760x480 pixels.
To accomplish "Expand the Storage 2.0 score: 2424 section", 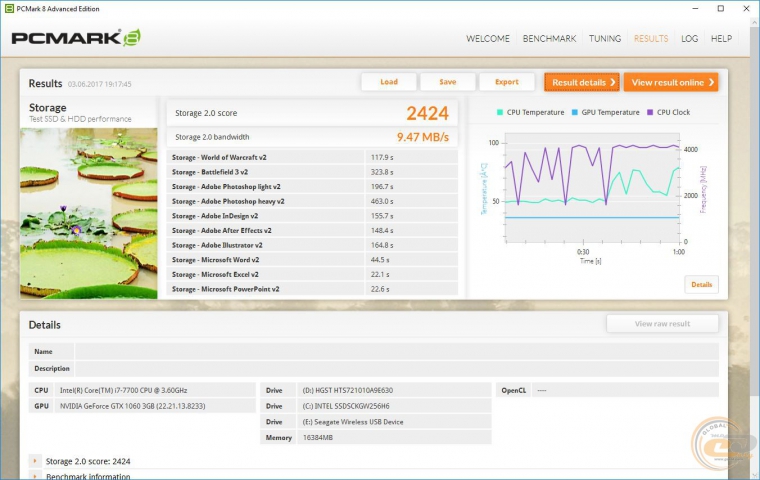I will pyautogui.click(x=35, y=461).
